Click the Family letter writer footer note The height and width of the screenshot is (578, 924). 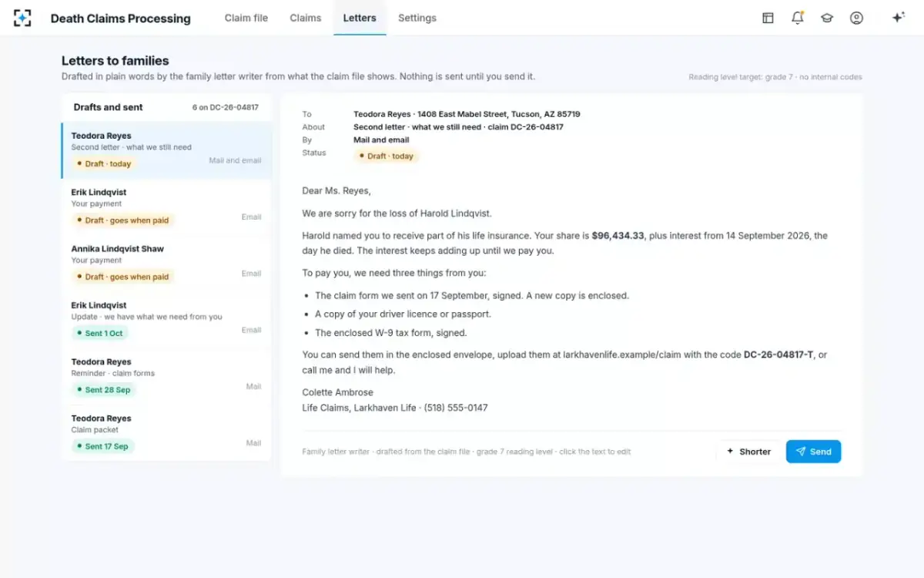(467, 452)
